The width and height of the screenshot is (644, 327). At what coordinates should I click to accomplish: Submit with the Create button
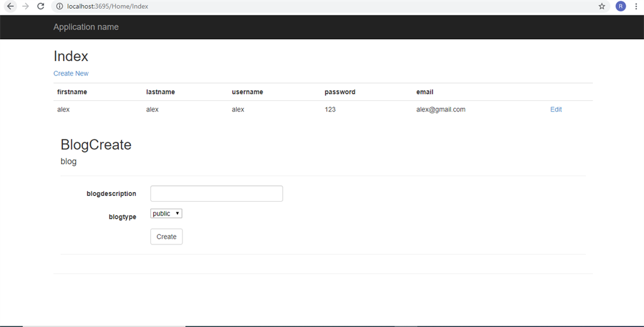tap(166, 236)
